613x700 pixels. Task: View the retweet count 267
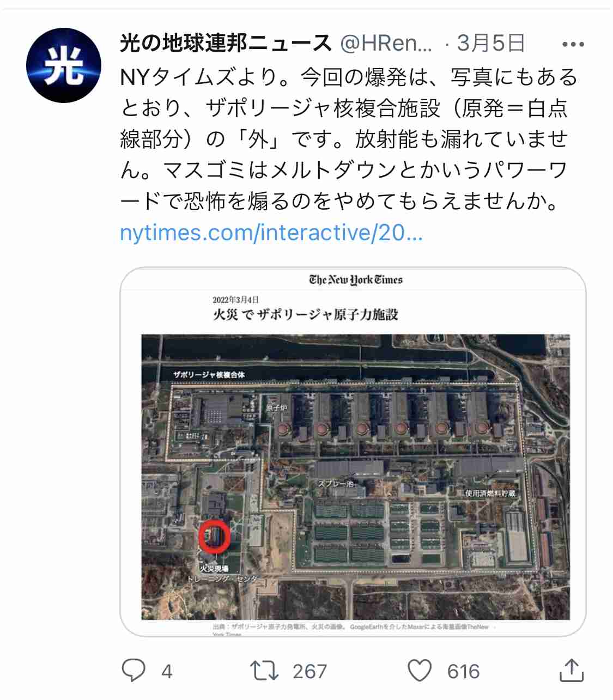click(x=309, y=671)
